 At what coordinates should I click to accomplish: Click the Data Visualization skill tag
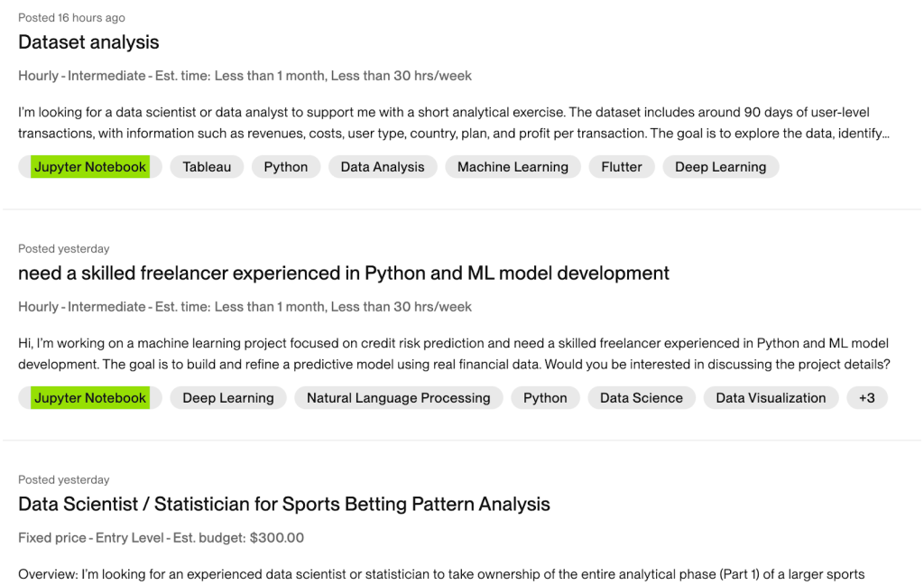click(771, 398)
